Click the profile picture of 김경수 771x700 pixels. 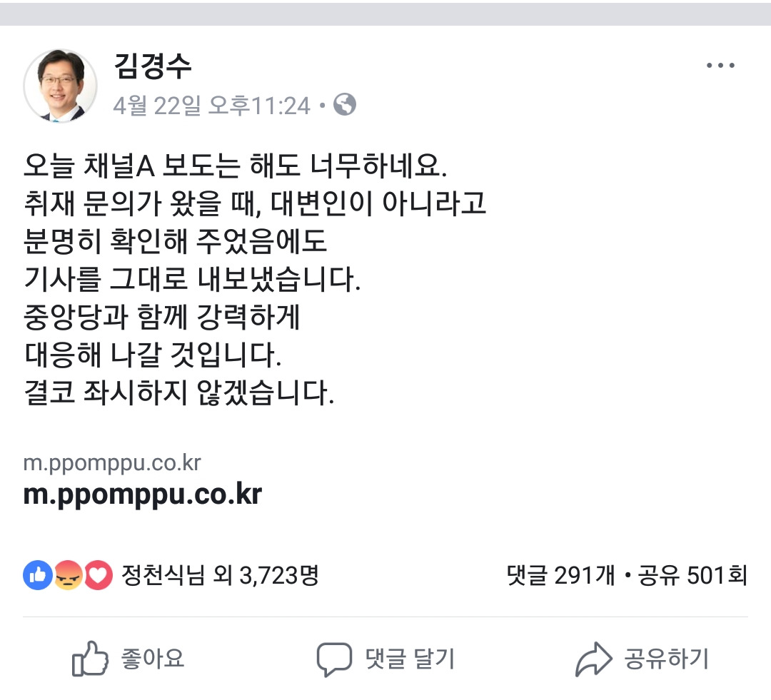(x=60, y=86)
